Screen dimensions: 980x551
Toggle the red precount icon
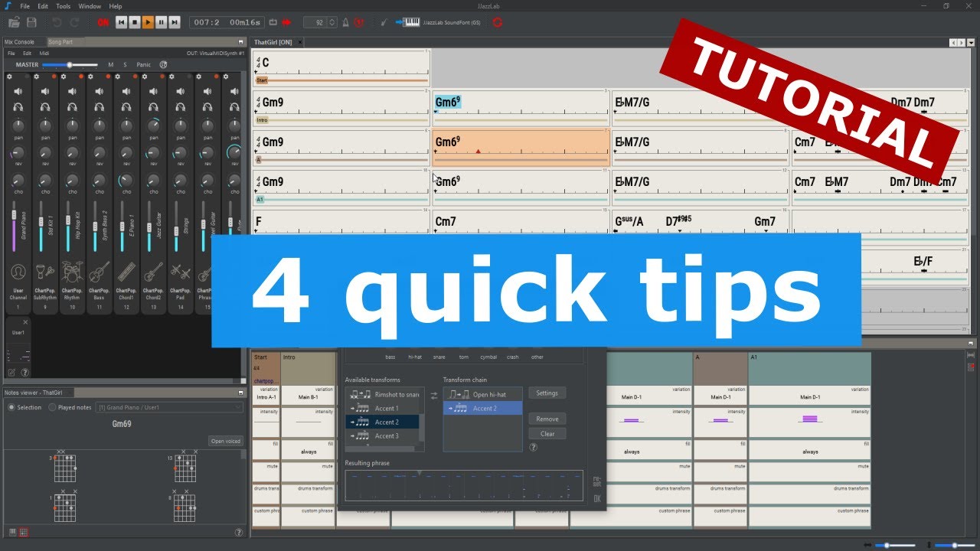coord(359,22)
